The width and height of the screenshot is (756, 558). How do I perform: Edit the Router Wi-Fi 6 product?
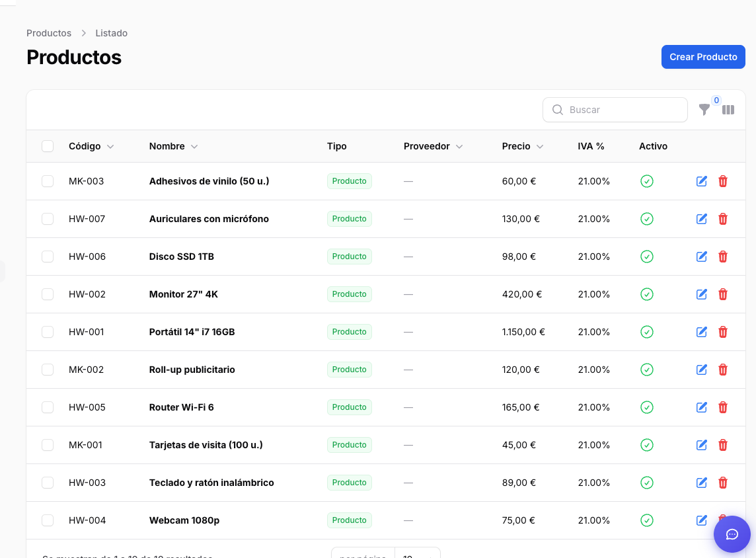[702, 407]
